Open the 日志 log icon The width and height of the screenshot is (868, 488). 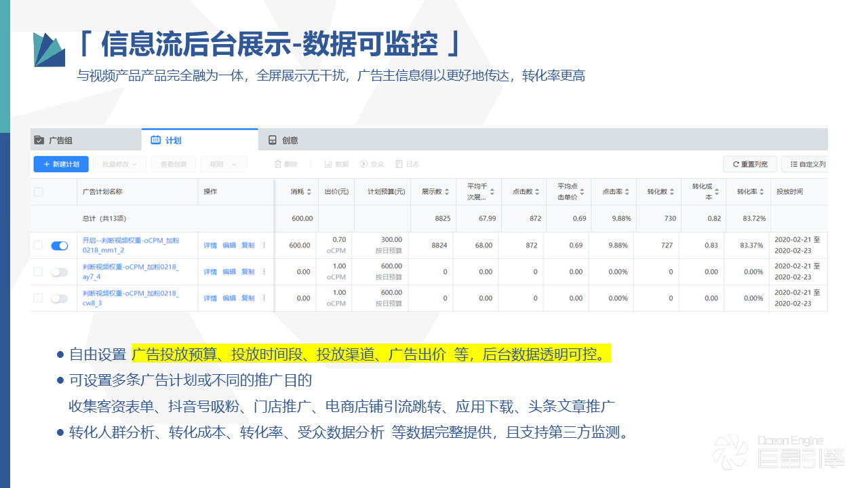(x=399, y=164)
